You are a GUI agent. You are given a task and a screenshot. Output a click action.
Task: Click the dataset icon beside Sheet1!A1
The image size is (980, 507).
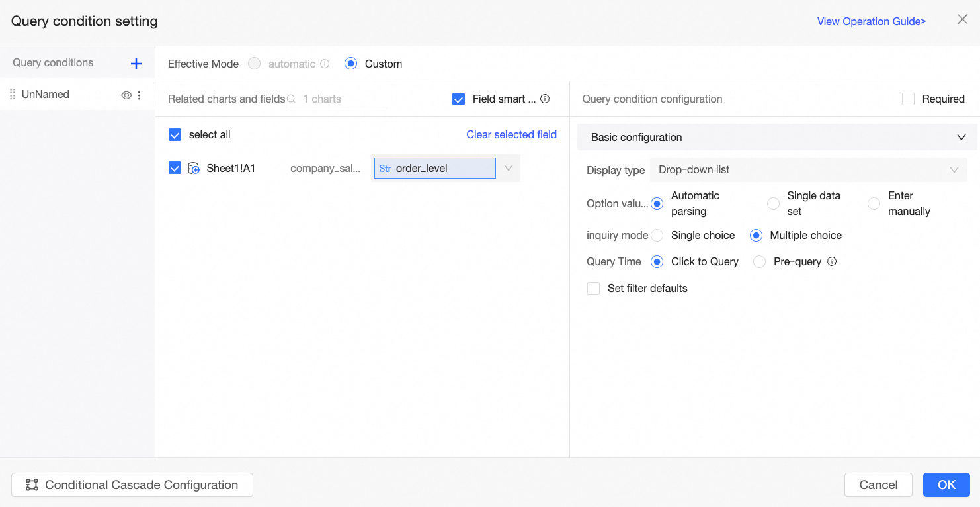[194, 169]
